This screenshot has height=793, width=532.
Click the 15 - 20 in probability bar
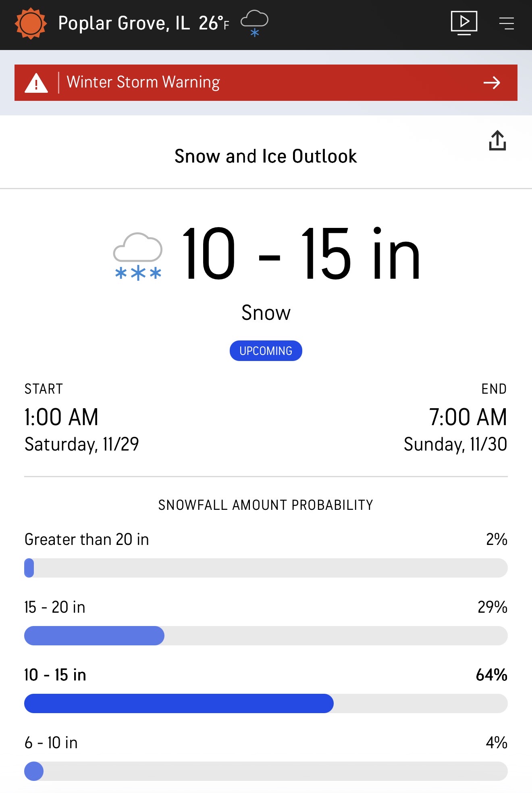pyautogui.click(x=265, y=636)
